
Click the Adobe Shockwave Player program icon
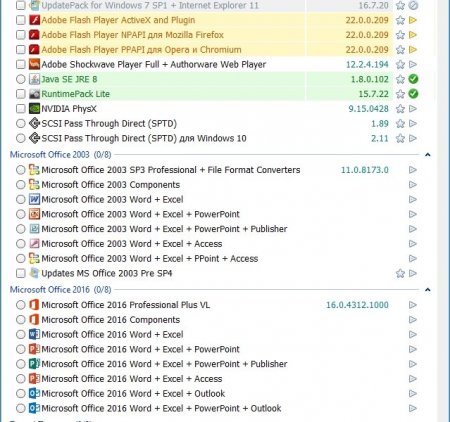34,64
